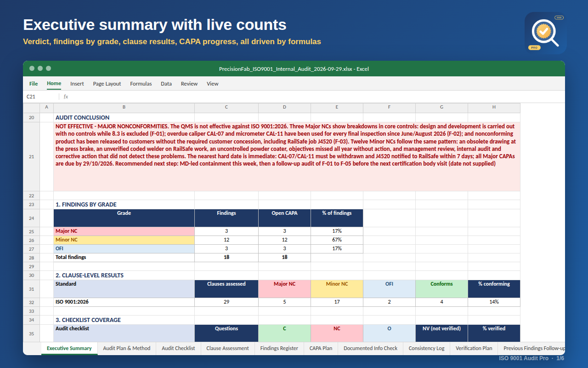588x368 pixels.
Task: Select the Review ribbon tab
Action: [189, 84]
